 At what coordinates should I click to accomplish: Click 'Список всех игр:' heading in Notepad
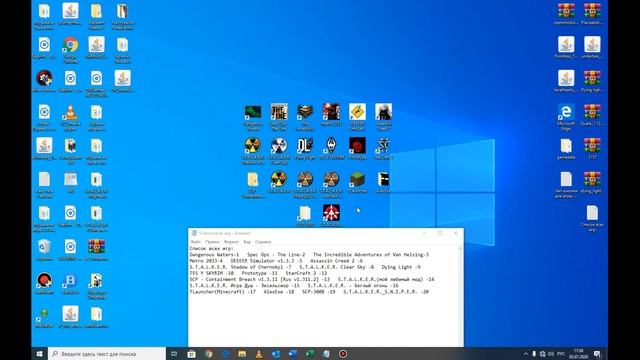211,248
